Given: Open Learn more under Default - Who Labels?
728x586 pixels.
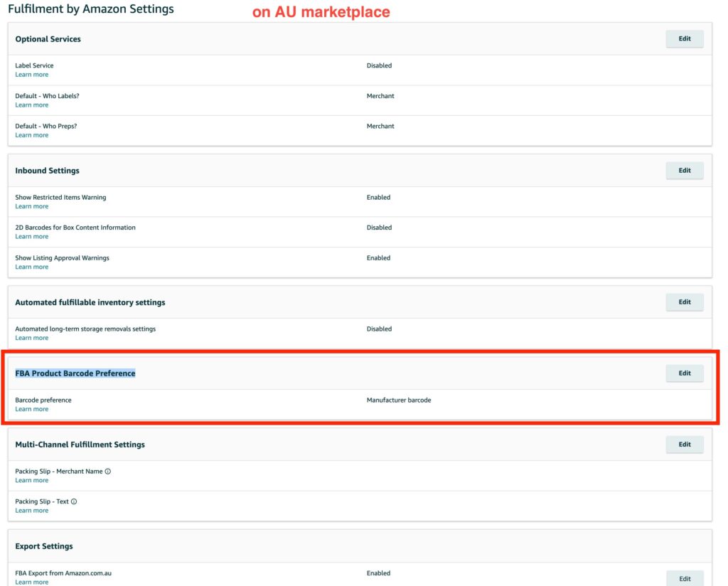Looking at the screenshot, I should 32,105.
